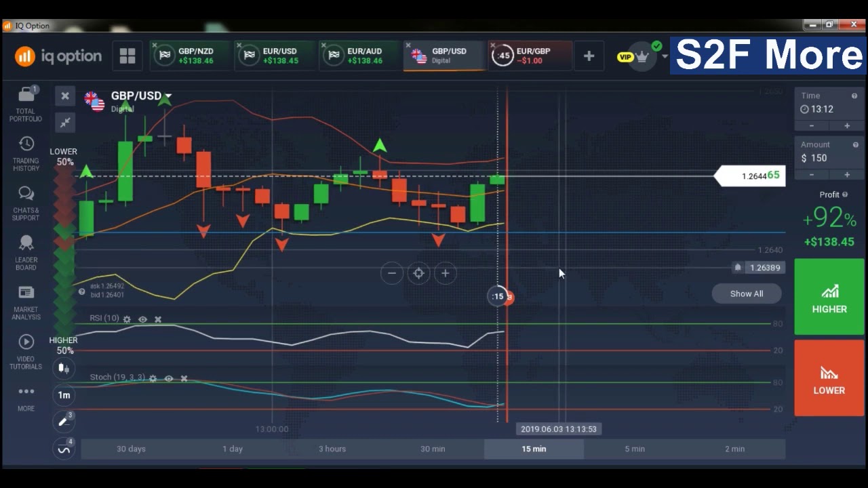Image resolution: width=868 pixels, height=488 pixels.
Task: Click the center chart crosshair button
Action: (x=418, y=273)
